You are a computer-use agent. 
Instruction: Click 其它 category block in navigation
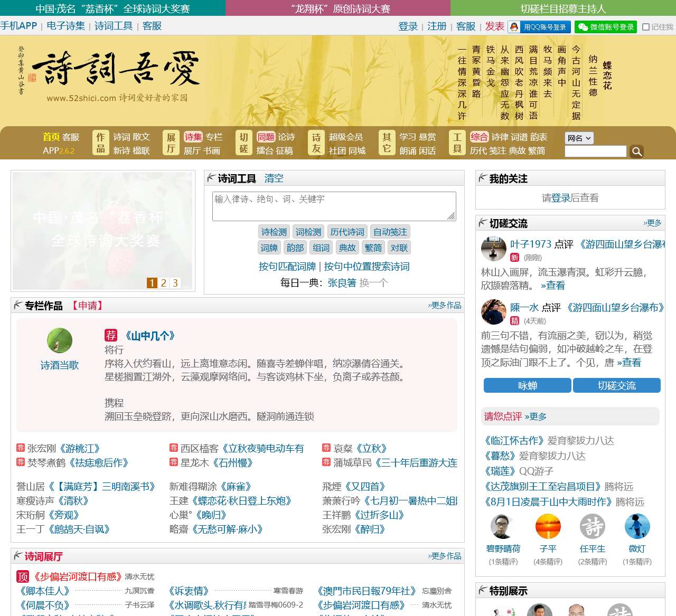tap(387, 143)
